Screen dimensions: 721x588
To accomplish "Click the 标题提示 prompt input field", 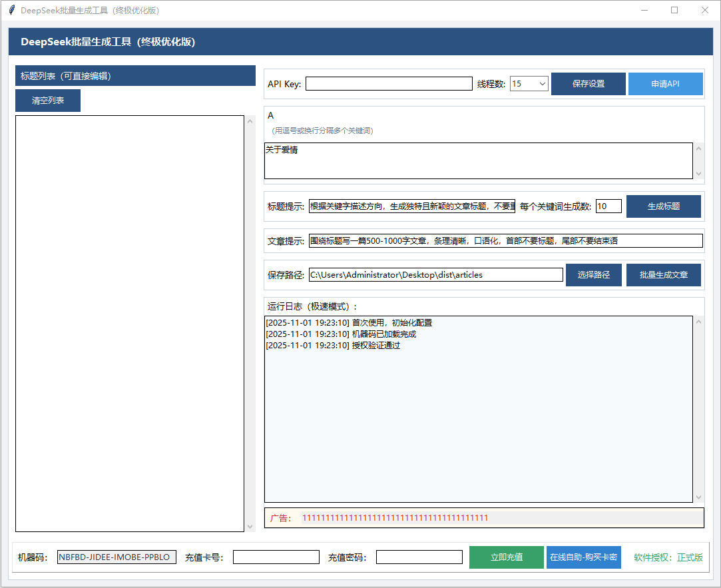I will click(411, 206).
